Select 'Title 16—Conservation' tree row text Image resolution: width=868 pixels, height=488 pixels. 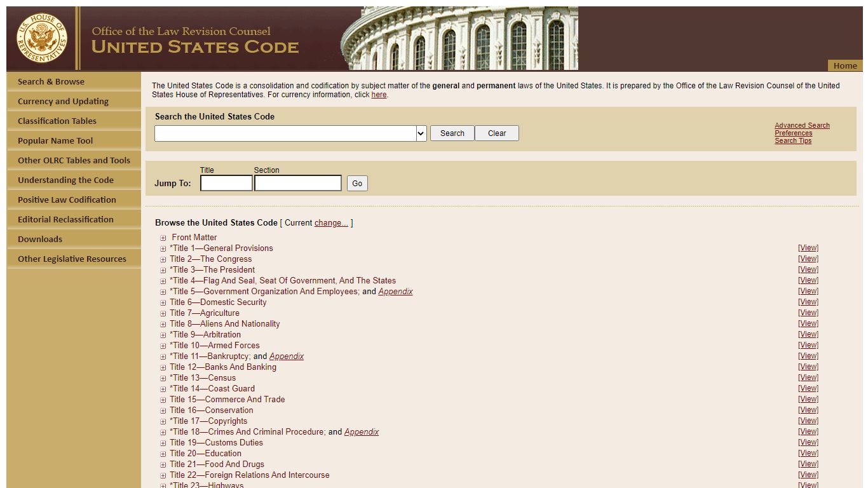[x=212, y=410]
